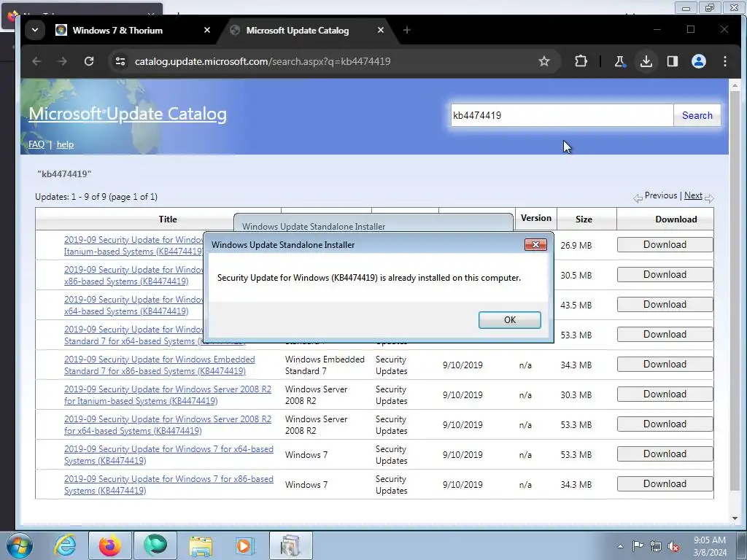Toggle the side panel icon
The image size is (747, 560).
[x=672, y=61]
